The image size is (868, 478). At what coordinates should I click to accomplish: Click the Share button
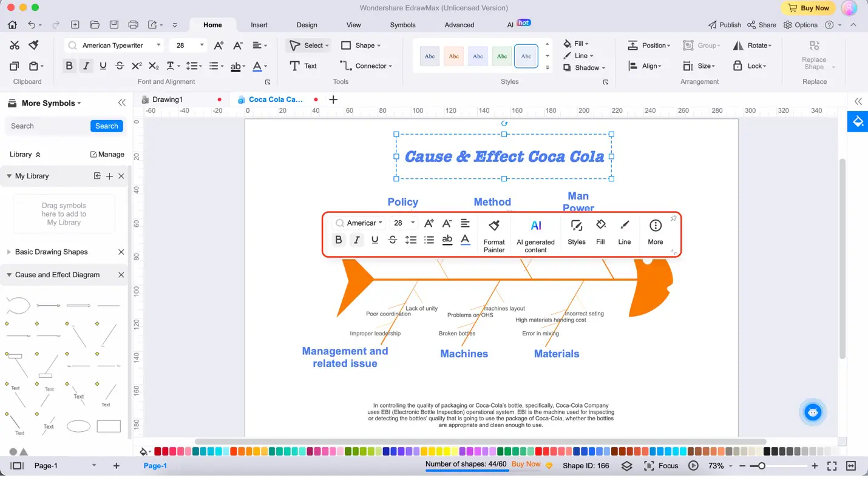click(x=762, y=25)
